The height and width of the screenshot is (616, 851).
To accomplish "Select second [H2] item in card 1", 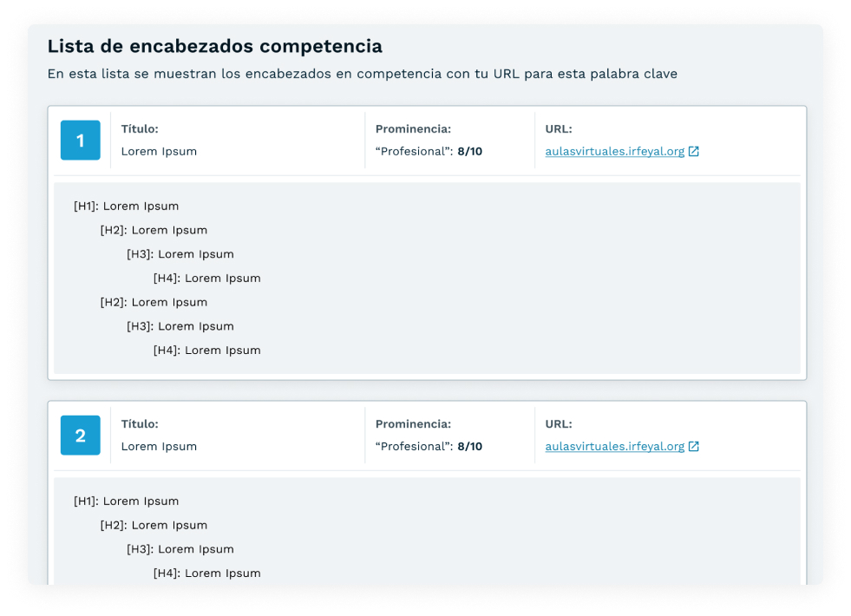I will 154,302.
